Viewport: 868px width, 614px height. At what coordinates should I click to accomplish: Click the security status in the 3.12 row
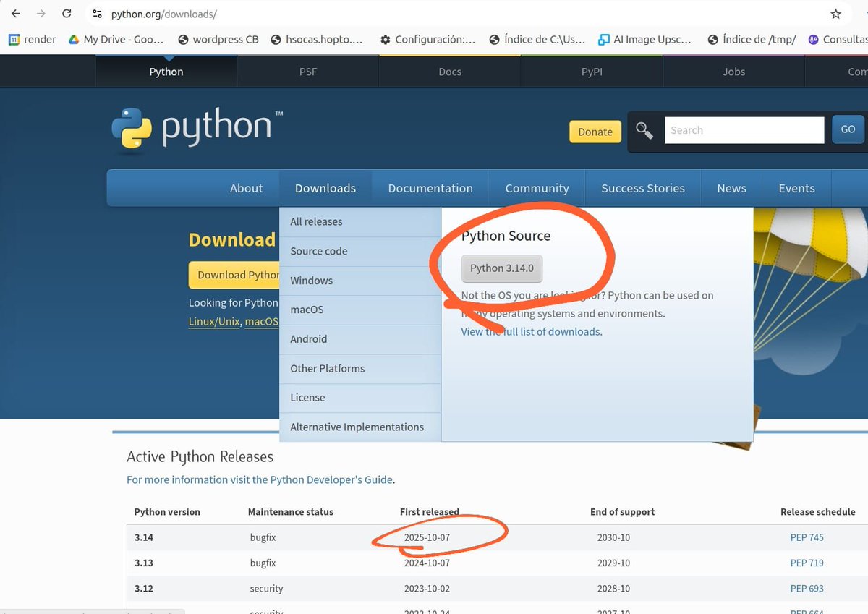(x=266, y=588)
